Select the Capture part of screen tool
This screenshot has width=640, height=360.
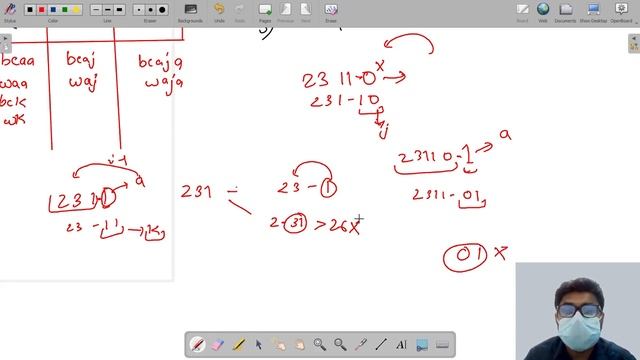pos(422,345)
